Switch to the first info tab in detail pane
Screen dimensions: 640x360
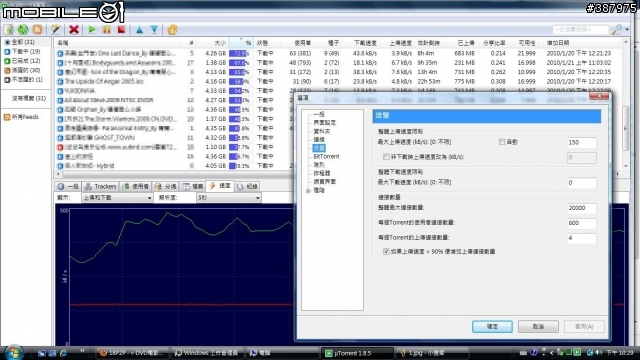pos(68,187)
